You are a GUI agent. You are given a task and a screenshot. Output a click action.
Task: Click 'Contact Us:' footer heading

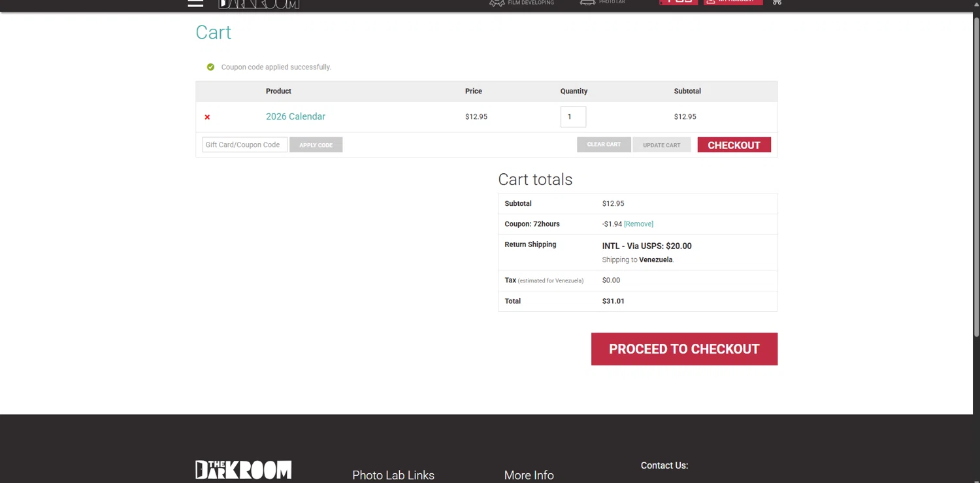[664, 465]
